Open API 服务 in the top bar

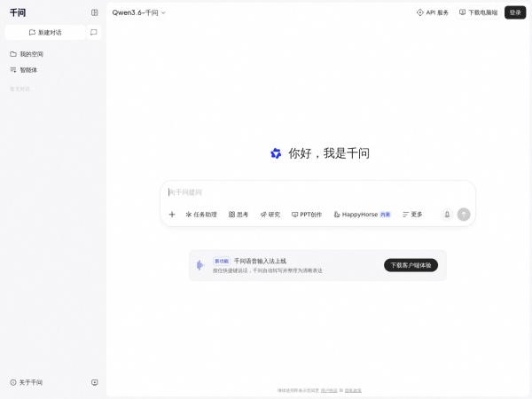pyautogui.click(x=433, y=12)
